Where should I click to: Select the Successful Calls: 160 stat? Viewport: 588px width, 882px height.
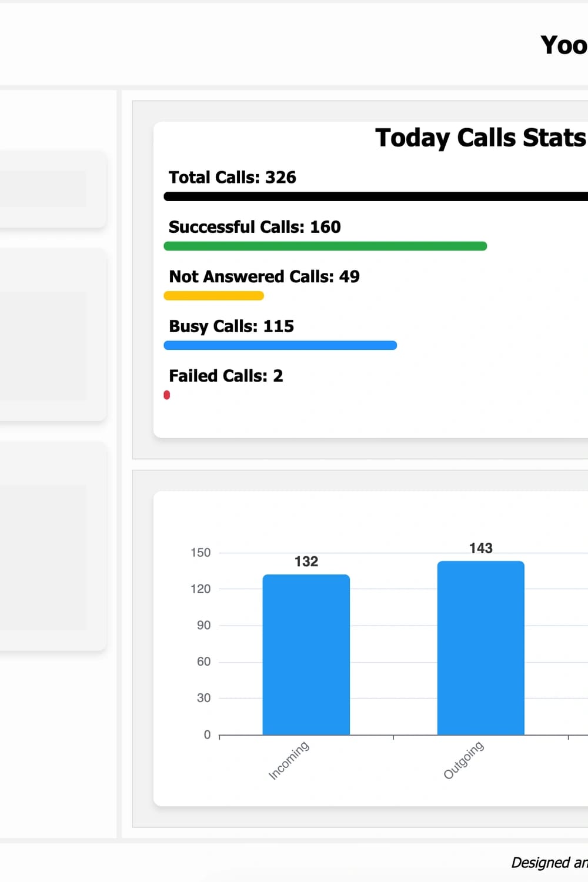click(x=254, y=227)
